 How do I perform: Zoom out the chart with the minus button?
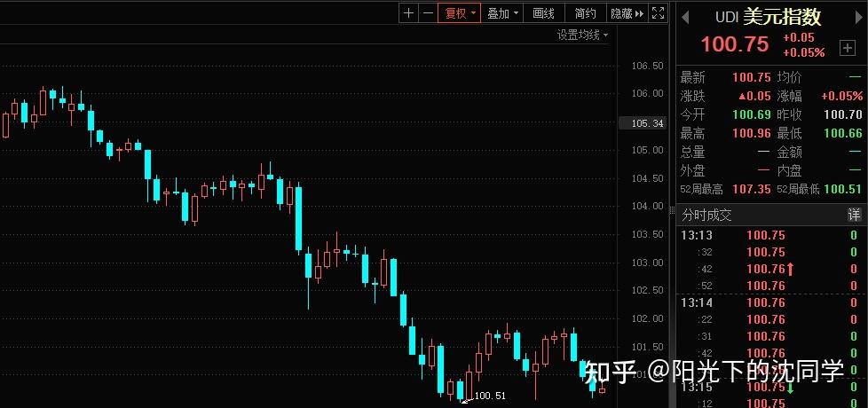coord(428,13)
